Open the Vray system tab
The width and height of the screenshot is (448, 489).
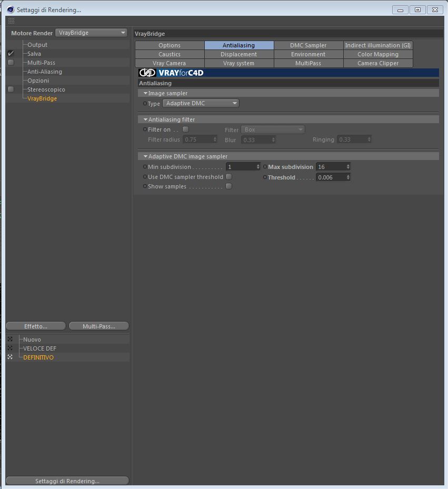coord(238,63)
